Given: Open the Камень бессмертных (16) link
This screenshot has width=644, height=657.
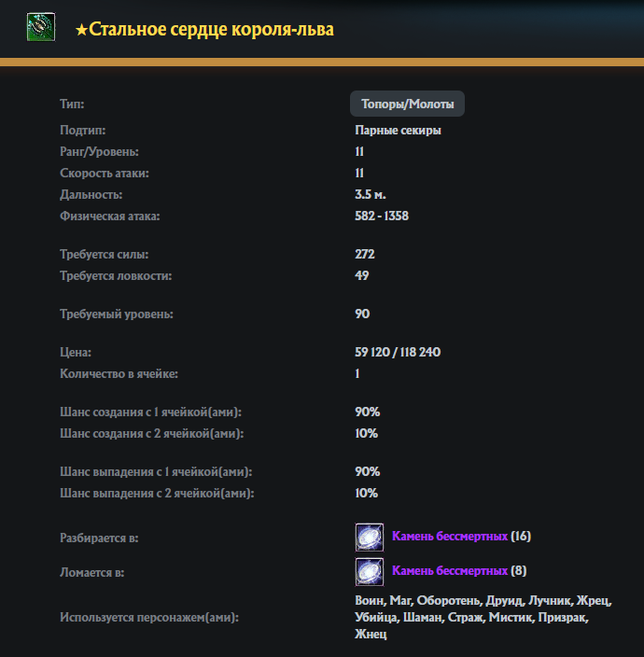Looking at the screenshot, I should click(x=450, y=537).
